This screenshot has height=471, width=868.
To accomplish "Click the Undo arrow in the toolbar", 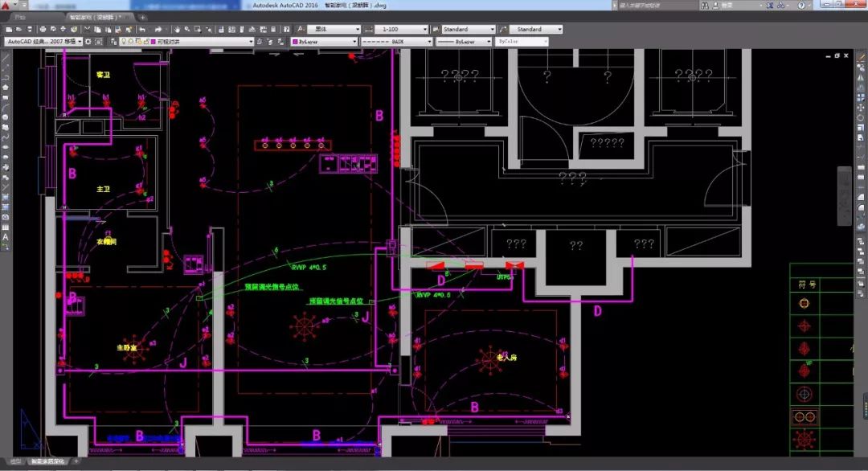I will [x=142, y=29].
